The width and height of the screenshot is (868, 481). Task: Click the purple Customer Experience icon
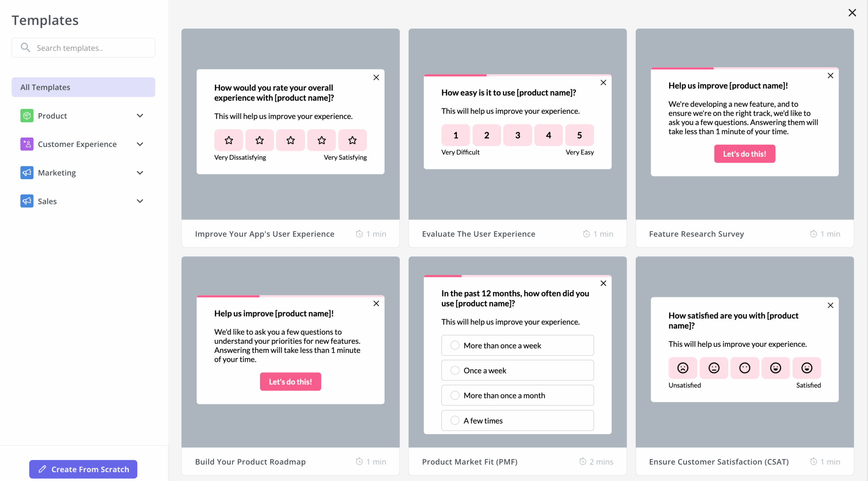click(x=27, y=144)
